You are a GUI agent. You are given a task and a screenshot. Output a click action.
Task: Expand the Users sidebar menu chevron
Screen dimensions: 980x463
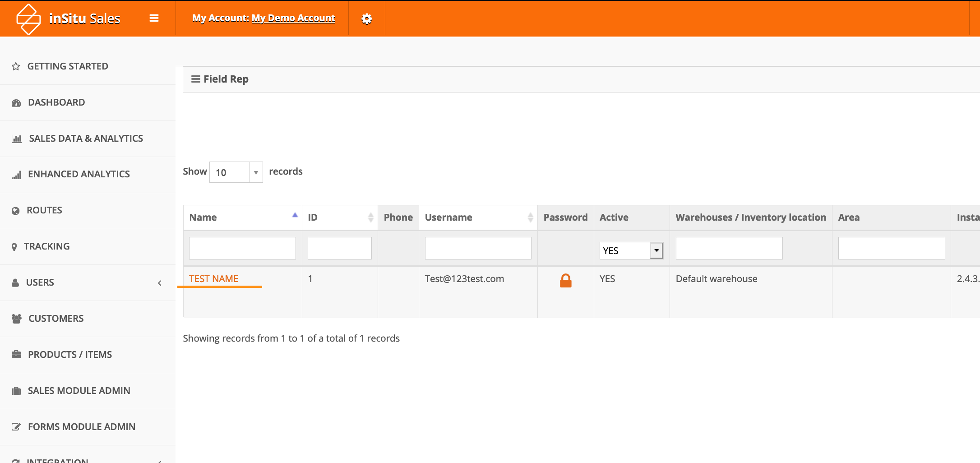click(x=160, y=283)
